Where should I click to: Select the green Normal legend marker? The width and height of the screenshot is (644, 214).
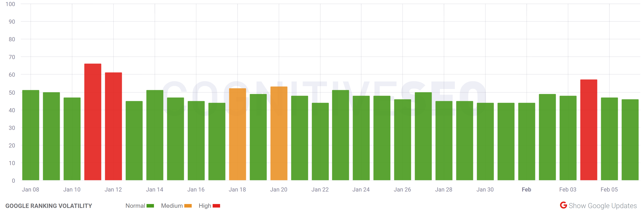150,206
